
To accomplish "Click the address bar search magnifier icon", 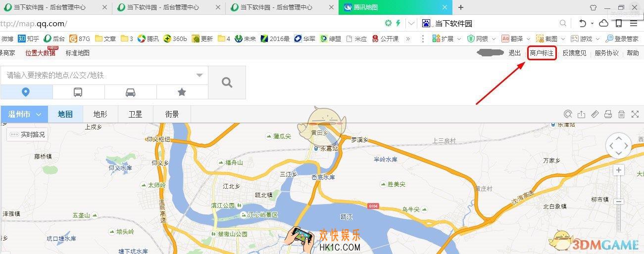I will pos(563,23).
